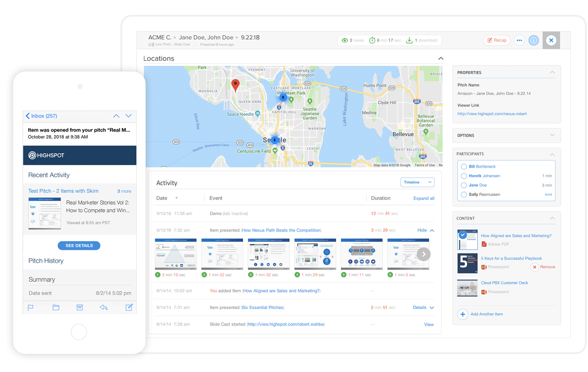Select the blue cluster marker labeled 8
Screen dimensions: 588x372
pos(283,98)
